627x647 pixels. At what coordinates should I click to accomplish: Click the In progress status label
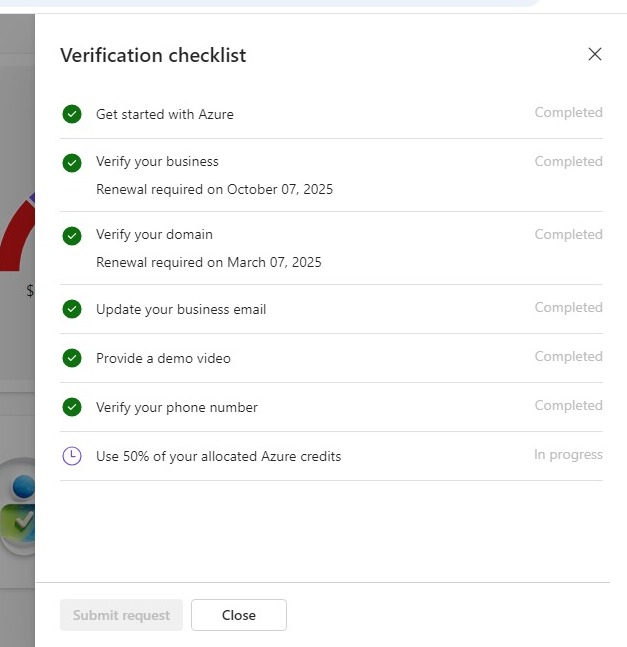[x=568, y=454]
